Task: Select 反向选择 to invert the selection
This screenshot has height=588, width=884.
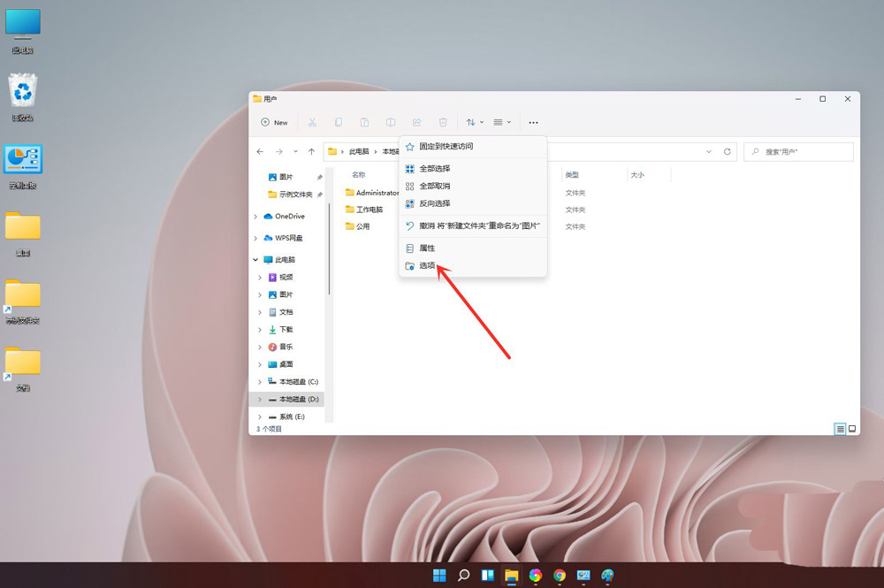Action: tap(432, 203)
